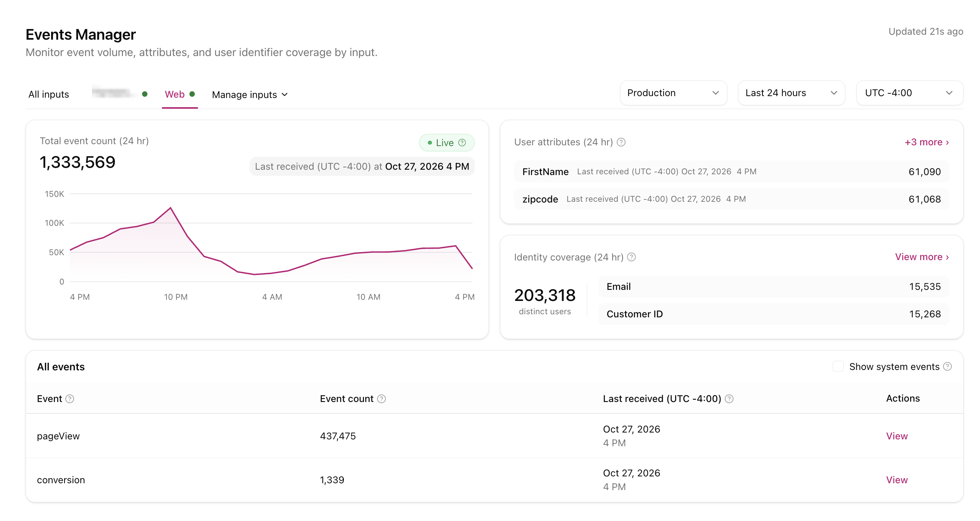This screenshot has height=521, width=980.
Task: Click the User attributes help icon
Action: pos(621,142)
